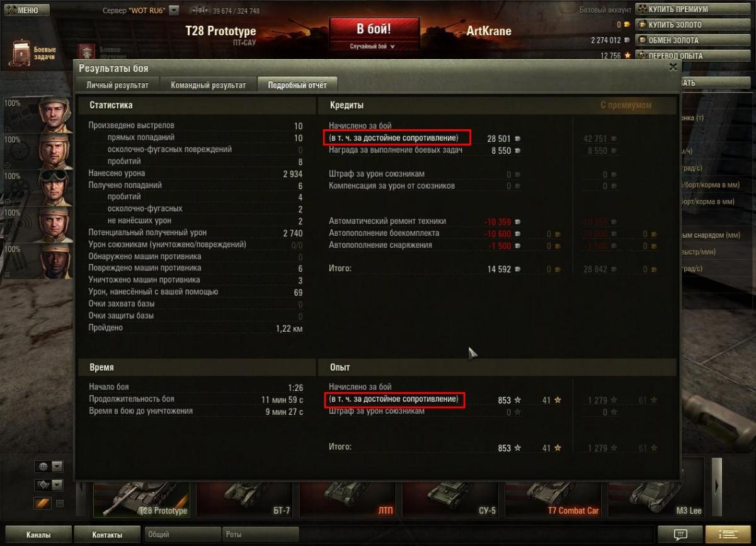756x546 pixels.
Task: Close the Результаты боя window
Action: click(673, 67)
